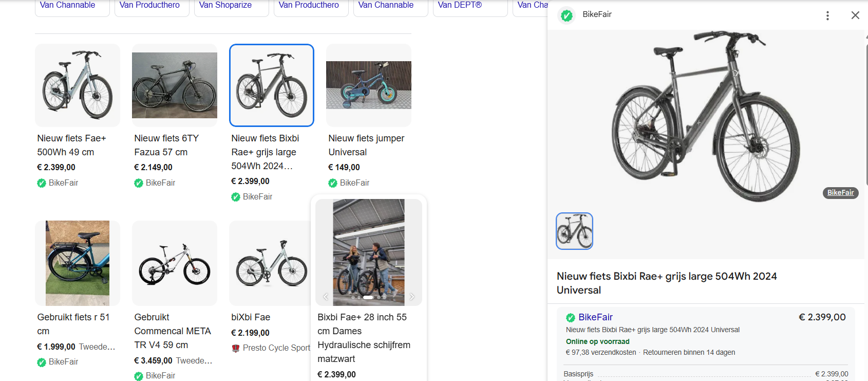Click the € 3.459,00 Commencal price
Image resolution: width=868 pixels, height=381 pixels.
[153, 361]
